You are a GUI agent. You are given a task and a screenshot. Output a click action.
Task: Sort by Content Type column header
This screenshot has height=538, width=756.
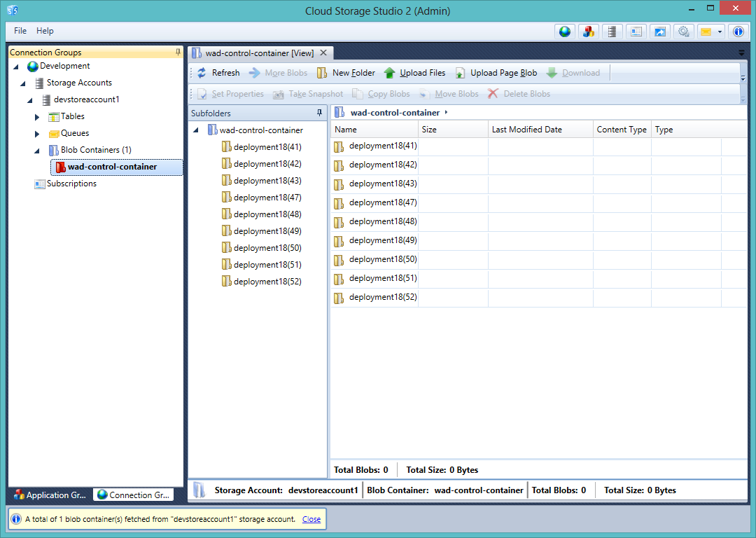pyautogui.click(x=622, y=130)
